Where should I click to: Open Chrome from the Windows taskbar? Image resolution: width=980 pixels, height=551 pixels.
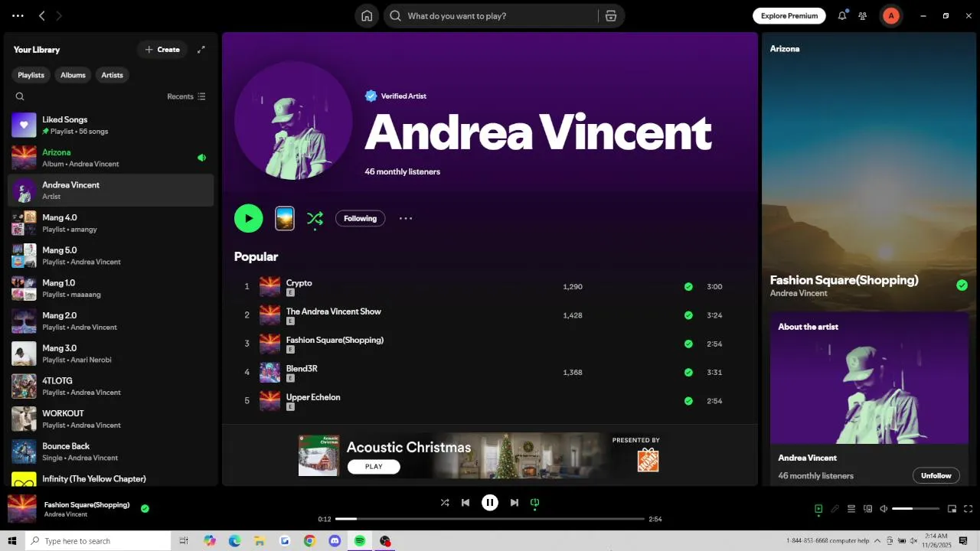pyautogui.click(x=309, y=541)
